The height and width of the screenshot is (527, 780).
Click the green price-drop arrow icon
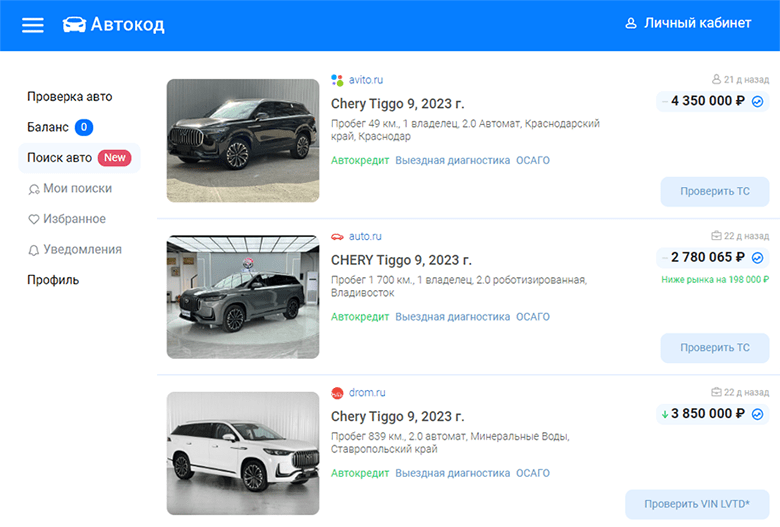pyautogui.click(x=665, y=414)
